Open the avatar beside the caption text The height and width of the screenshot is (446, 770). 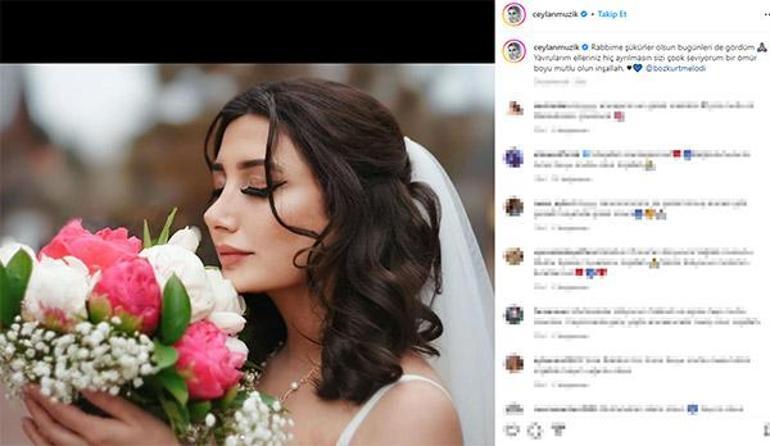pos(514,51)
